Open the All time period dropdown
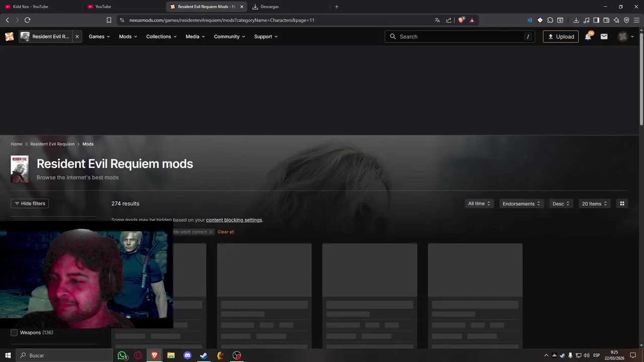This screenshot has width=644, height=362. pyautogui.click(x=479, y=204)
